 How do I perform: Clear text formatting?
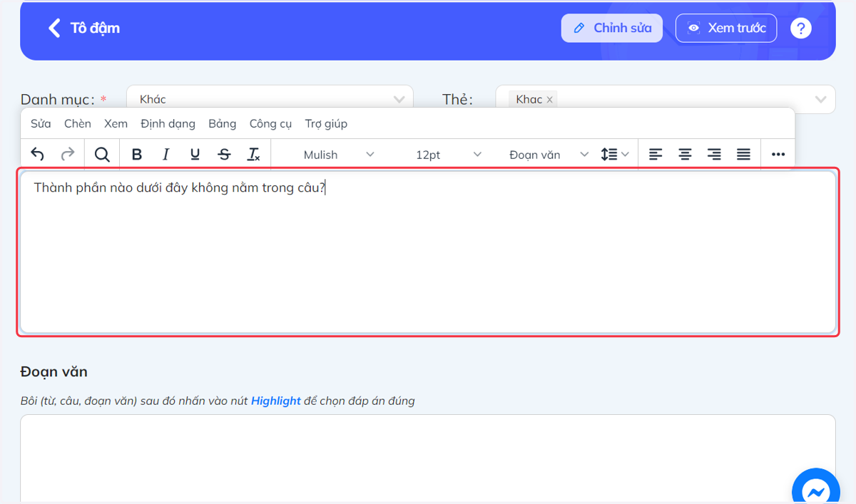pyautogui.click(x=253, y=154)
